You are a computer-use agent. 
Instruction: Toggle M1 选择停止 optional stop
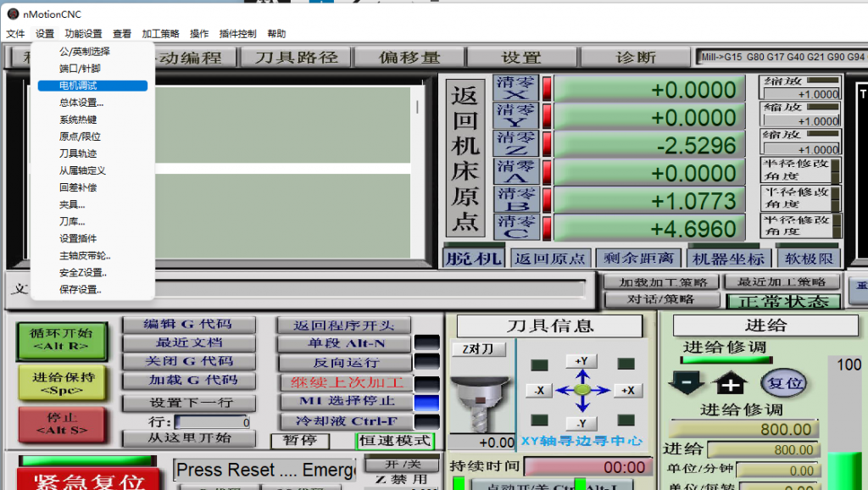[345, 401]
